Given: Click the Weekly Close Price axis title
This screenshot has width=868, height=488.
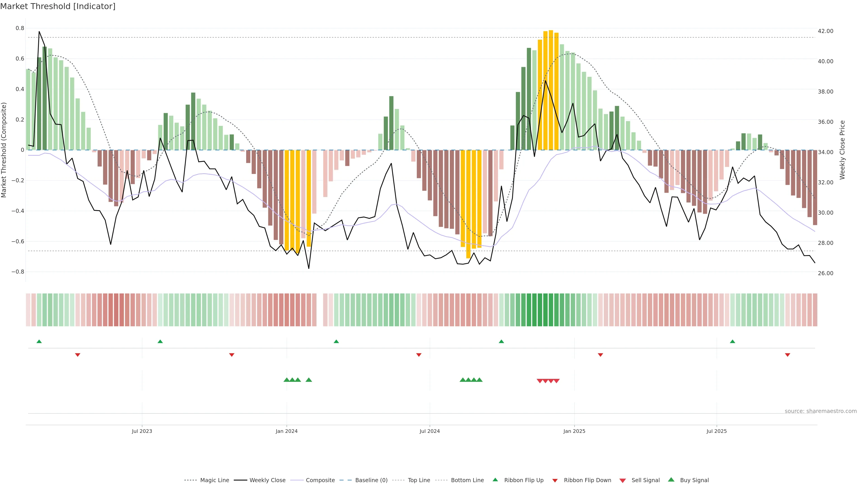Looking at the screenshot, I should [842, 150].
